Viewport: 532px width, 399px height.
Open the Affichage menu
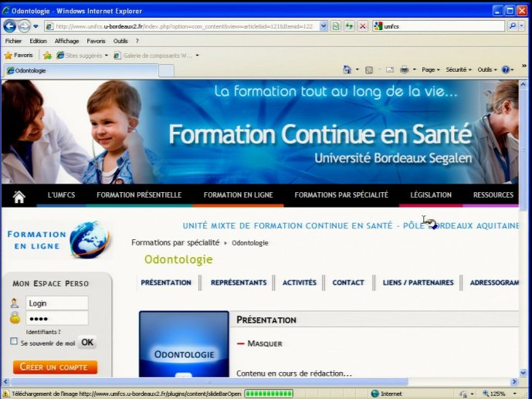click(x=67, y=41)
